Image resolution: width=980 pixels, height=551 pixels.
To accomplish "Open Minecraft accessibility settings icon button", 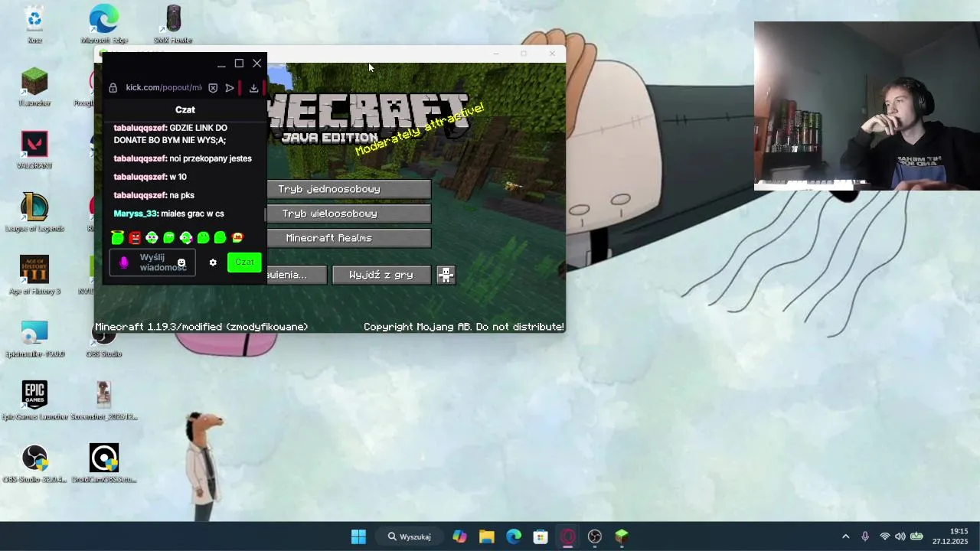I will [446, 275].
